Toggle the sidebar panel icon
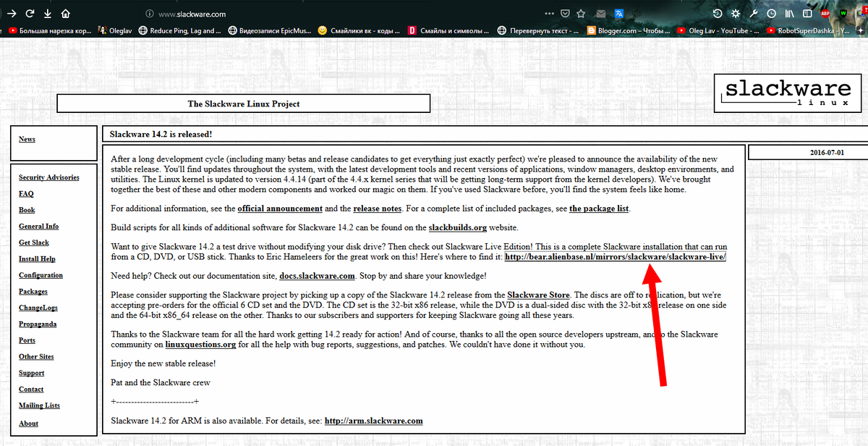Viewport: 868px width, 446px height. (807, 14)
